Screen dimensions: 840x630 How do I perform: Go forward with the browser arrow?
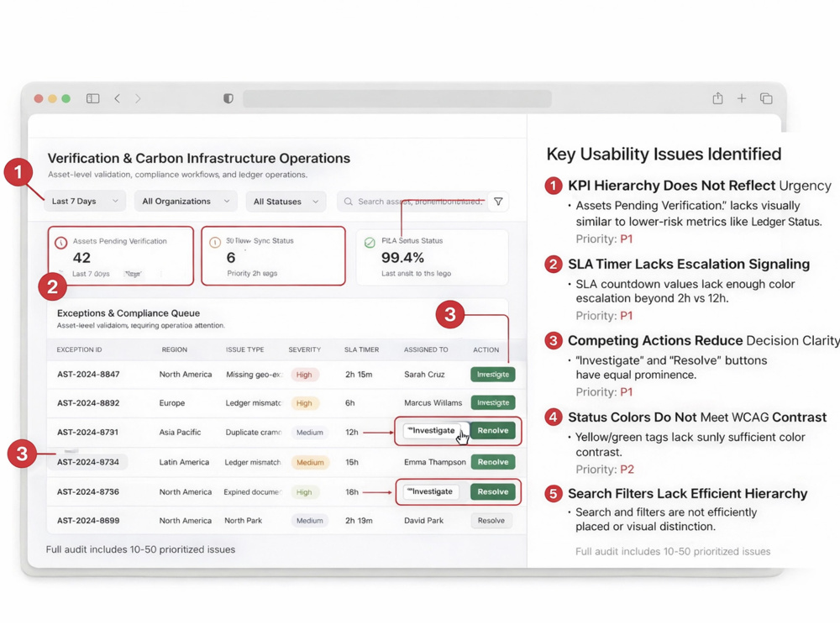point(138,98)
